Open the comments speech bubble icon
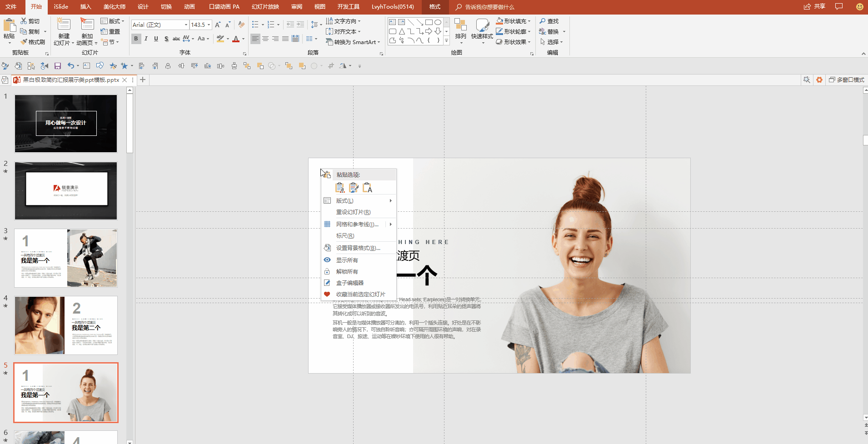 click(839, 7)
